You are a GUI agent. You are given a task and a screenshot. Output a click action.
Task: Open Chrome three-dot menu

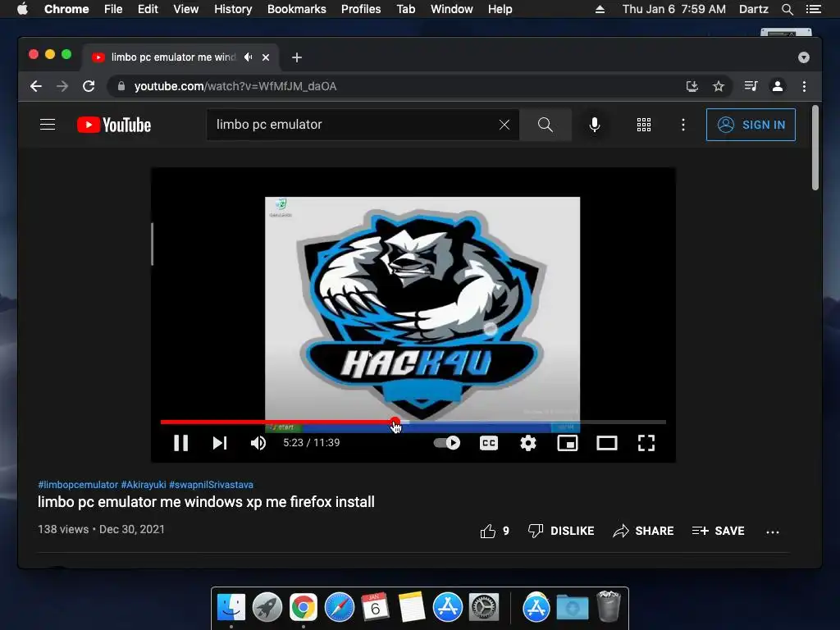804,86
